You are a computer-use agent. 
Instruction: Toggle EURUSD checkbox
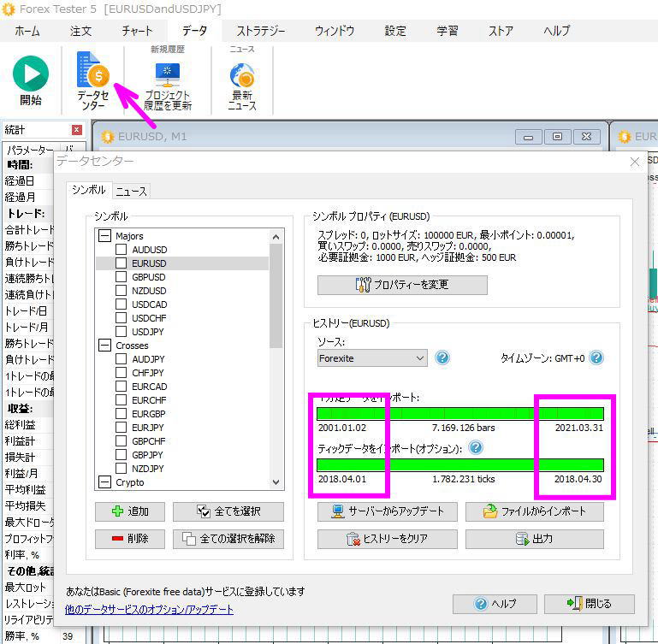tap(122, 263)
